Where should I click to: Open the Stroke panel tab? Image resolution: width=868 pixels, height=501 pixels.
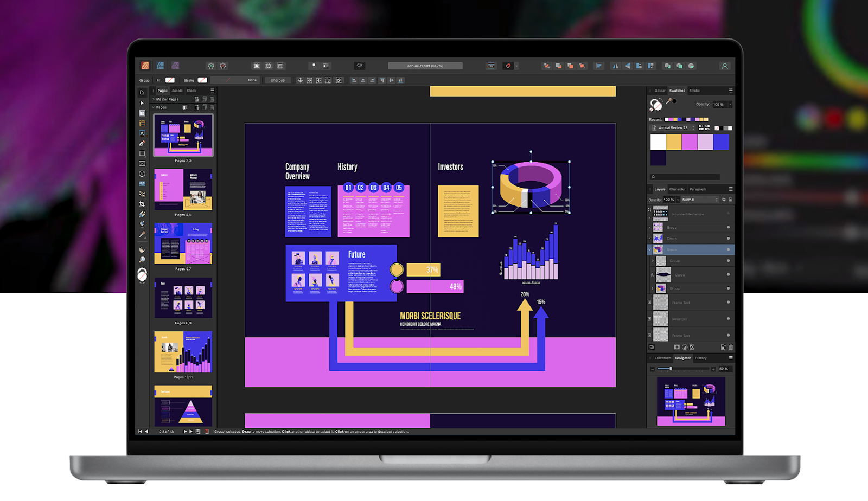click(x=694, y=91)
